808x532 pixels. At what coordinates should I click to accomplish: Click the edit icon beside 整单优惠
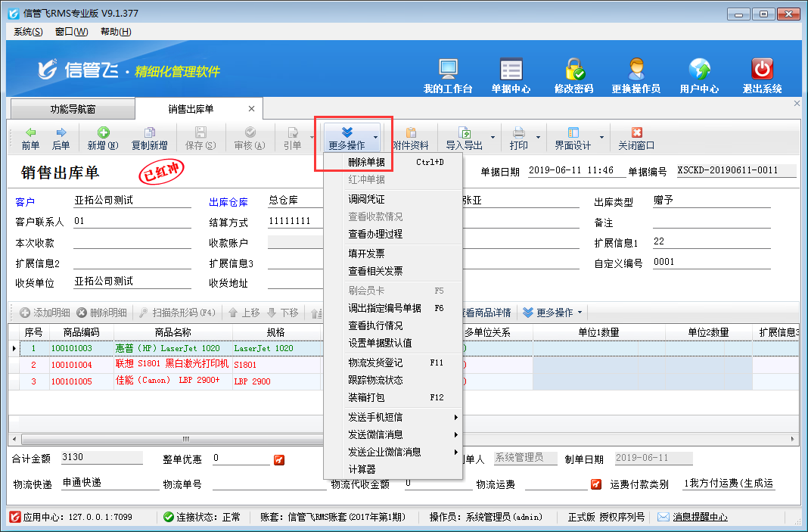pos(278,459)
